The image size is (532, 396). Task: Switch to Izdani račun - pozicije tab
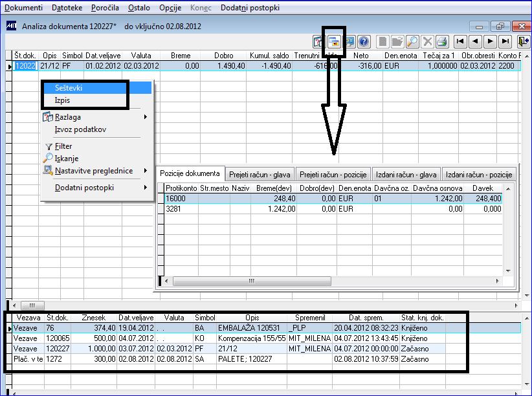pyautogui.click(x=479, y=175)
